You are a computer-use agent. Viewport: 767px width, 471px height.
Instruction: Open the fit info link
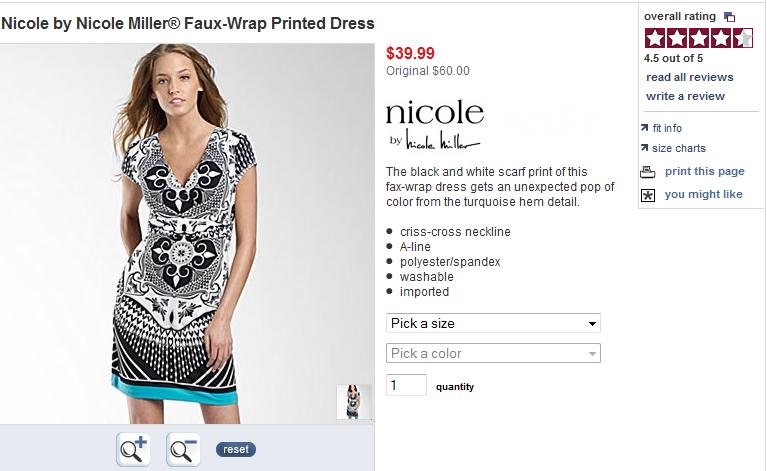point(667,128)
